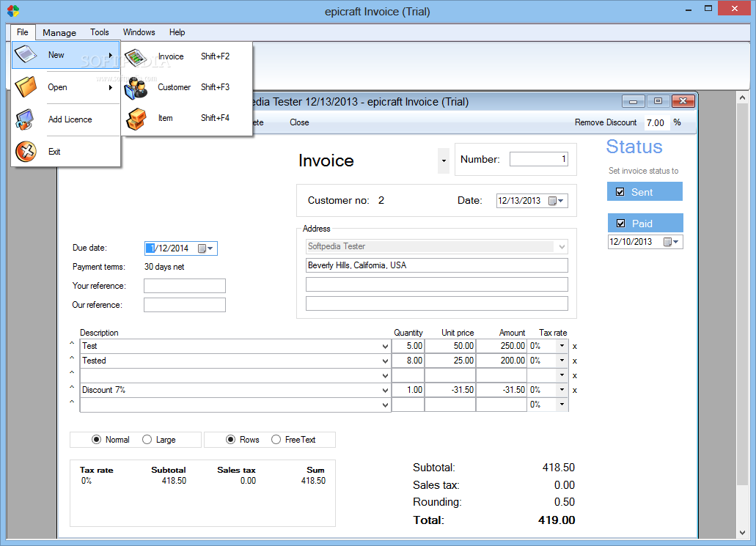The image size is (756, 546).
Task: Click the main window vertical scrollbar up arrow
Action: click(743, 97)
